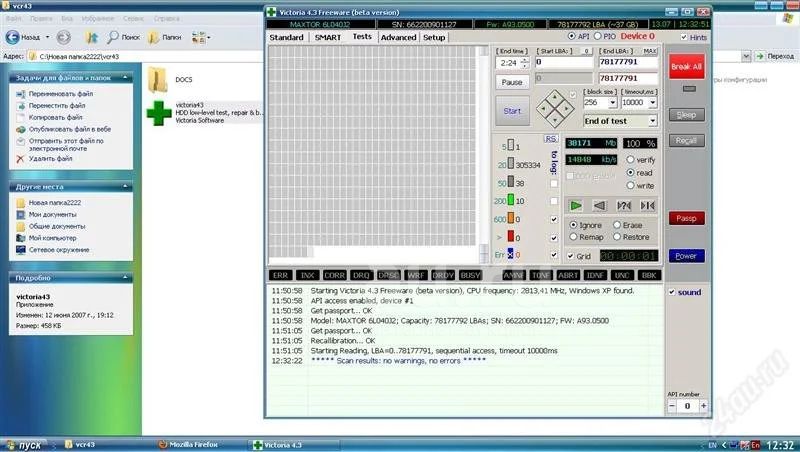Click the red slow block indicator
This screenshot has width=800, height=452.
(x=511, y=236)
